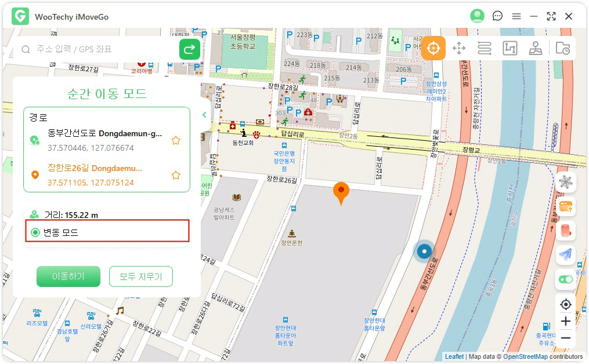Click the red phone device icon

click(566, 231)
